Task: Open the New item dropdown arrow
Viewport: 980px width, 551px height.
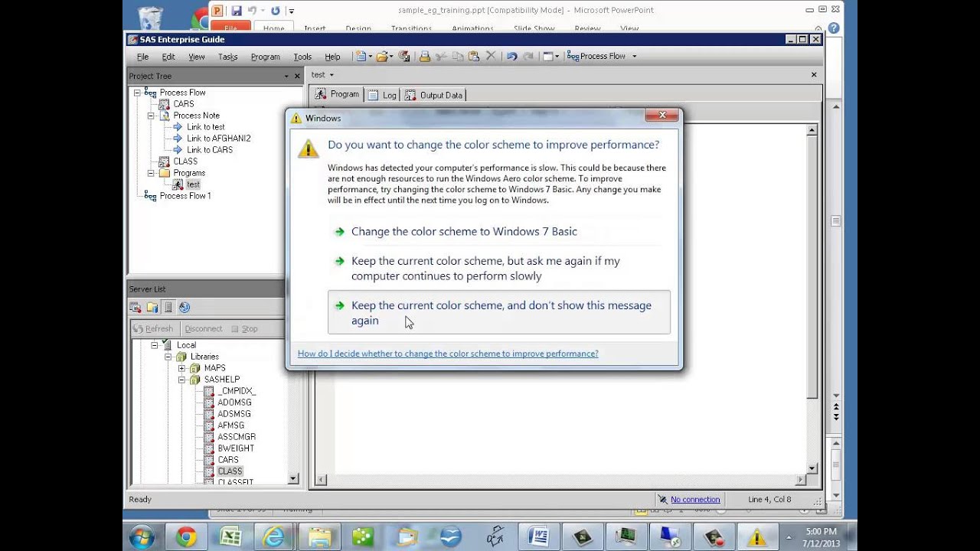Action: (x=370, y=57)
